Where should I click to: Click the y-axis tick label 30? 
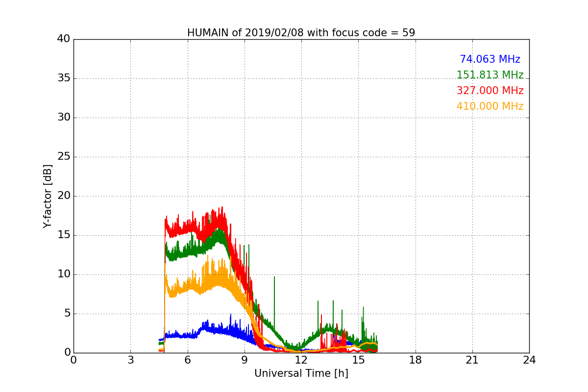[x=63, y=118]
